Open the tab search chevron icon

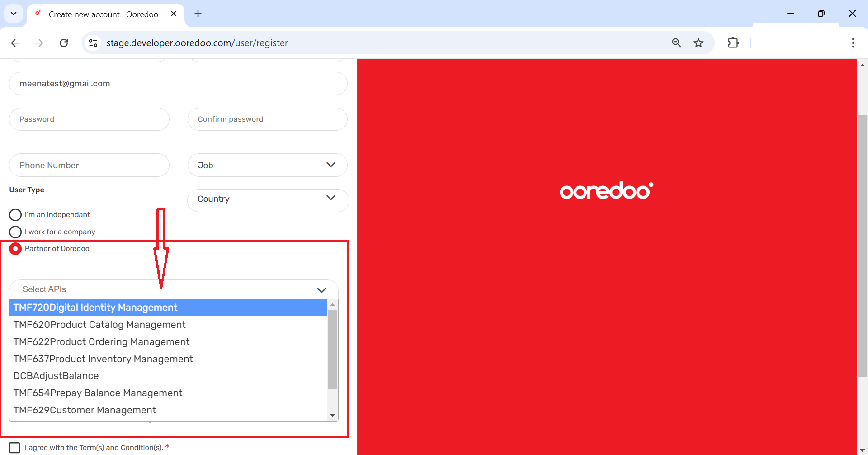pos(14,14)
